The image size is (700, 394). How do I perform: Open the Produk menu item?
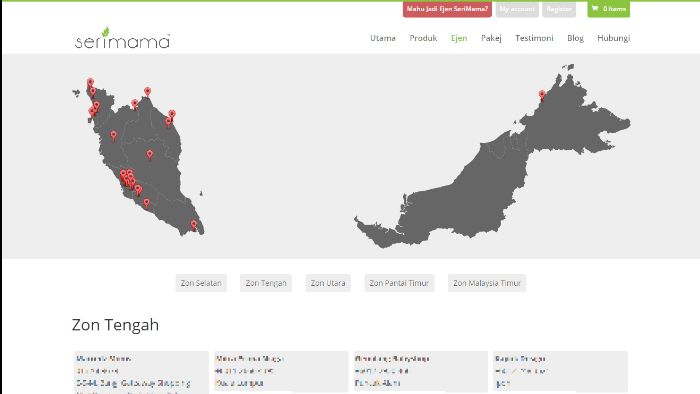(x=423, y=38)
